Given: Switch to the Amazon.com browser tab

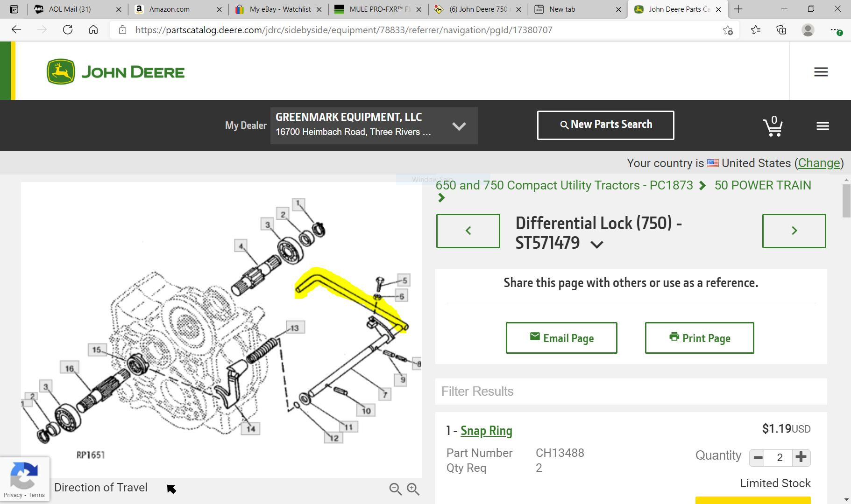Looking at the screenshot, I should click(168, 9).
